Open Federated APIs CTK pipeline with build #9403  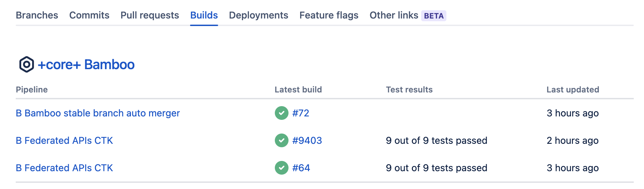[64, 140]
